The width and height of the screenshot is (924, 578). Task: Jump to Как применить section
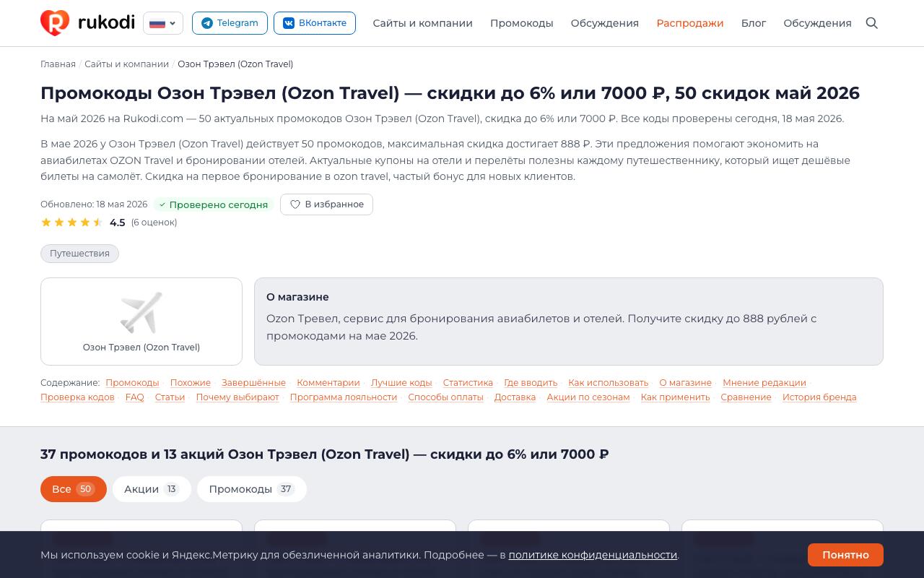click(675, 397)
